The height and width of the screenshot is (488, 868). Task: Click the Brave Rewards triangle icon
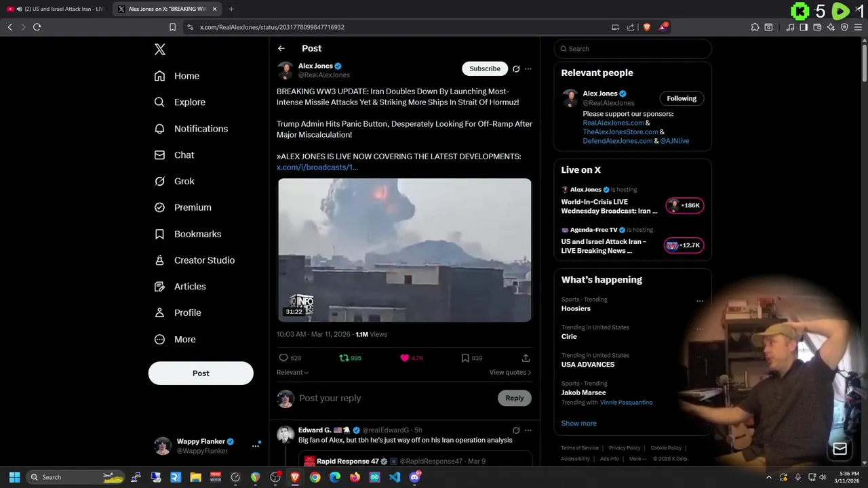[x=663, y=27]
